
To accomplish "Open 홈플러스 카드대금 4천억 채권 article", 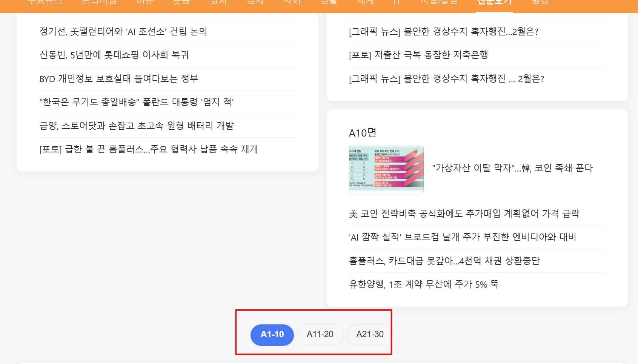I will [444, 261].
